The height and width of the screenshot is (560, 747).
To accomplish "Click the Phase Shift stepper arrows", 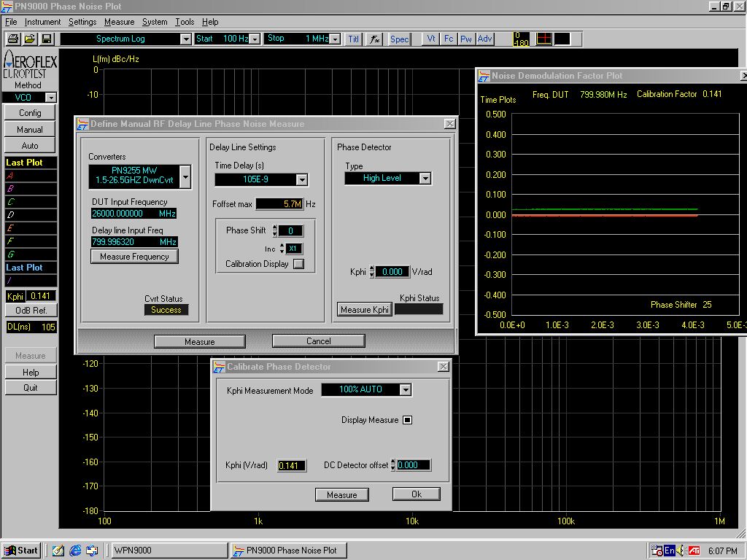I will click(274, 230).
